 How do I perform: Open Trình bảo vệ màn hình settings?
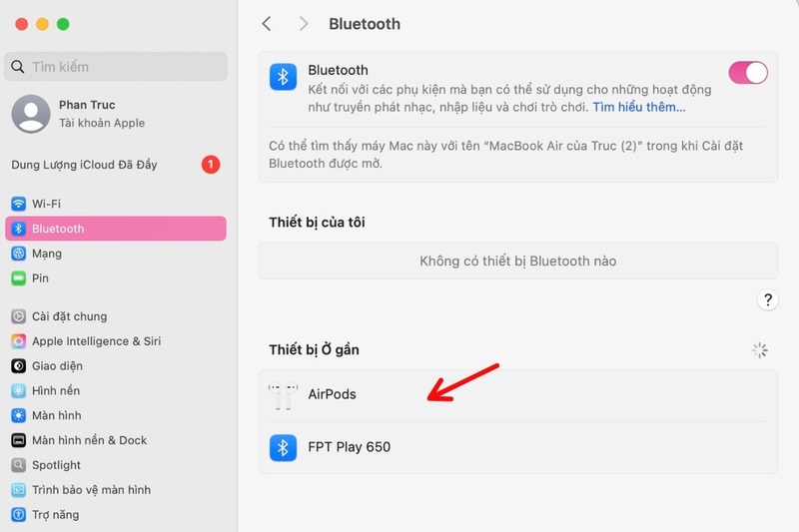click(x=116, y=490)
